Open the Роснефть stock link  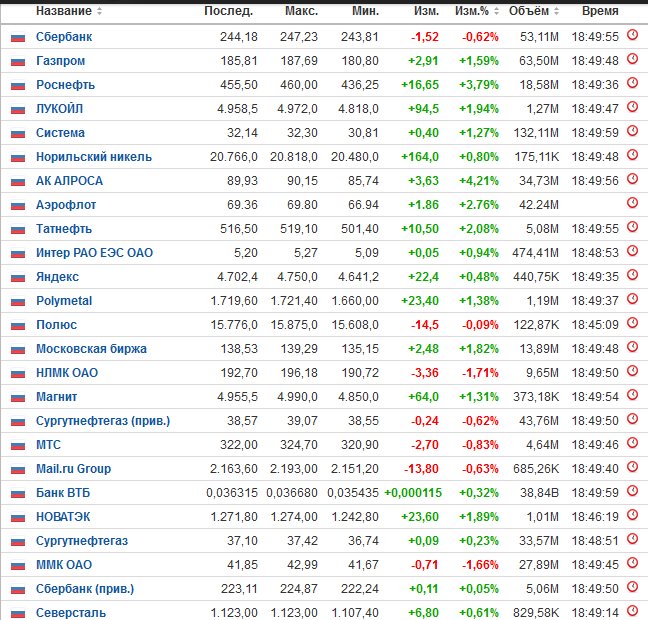[65, 85]
